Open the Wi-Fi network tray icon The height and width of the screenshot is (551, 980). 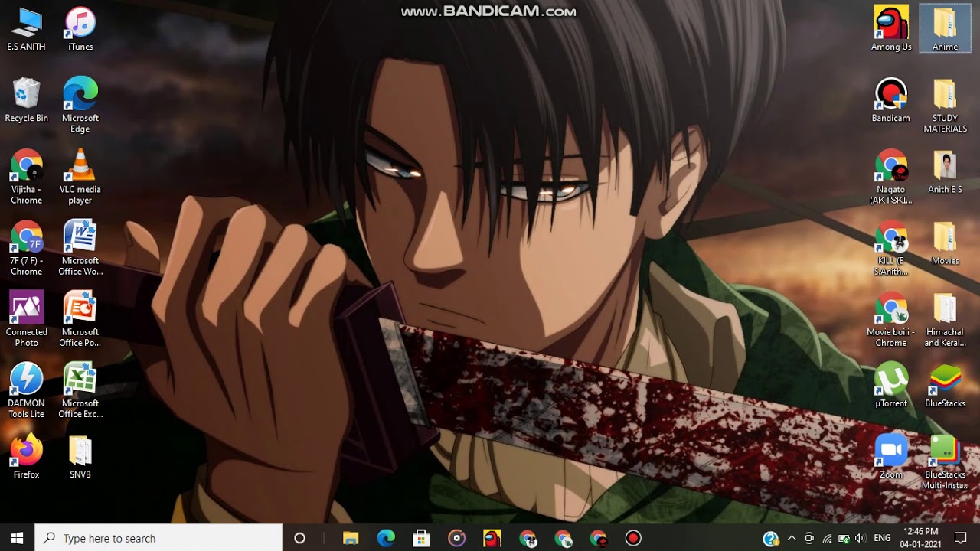[x=827, y=538]
